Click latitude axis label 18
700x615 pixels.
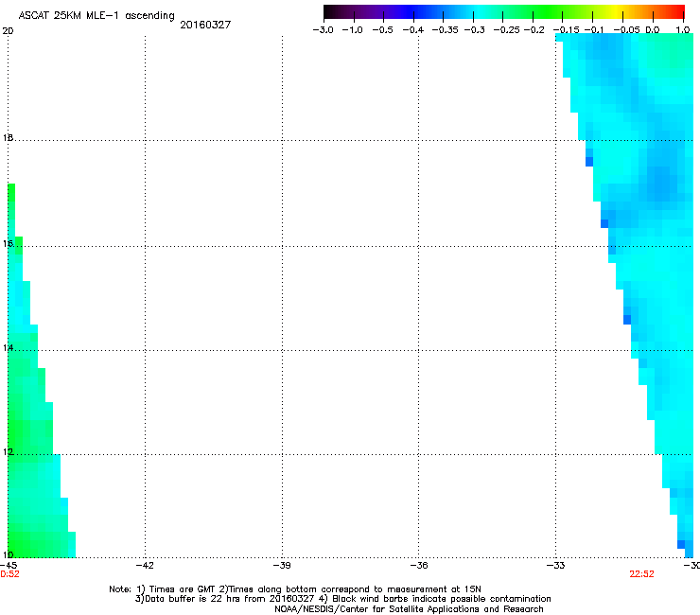pyautogui.click(x=8, y=137)
